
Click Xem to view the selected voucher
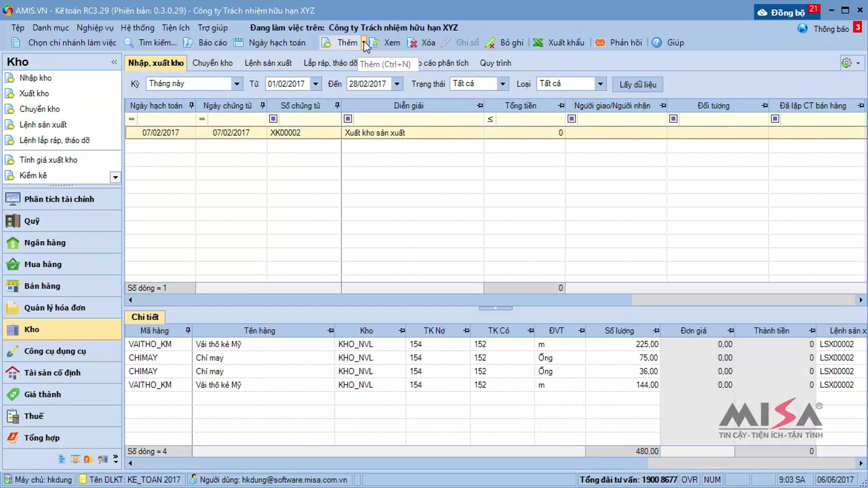click(385, 43)
